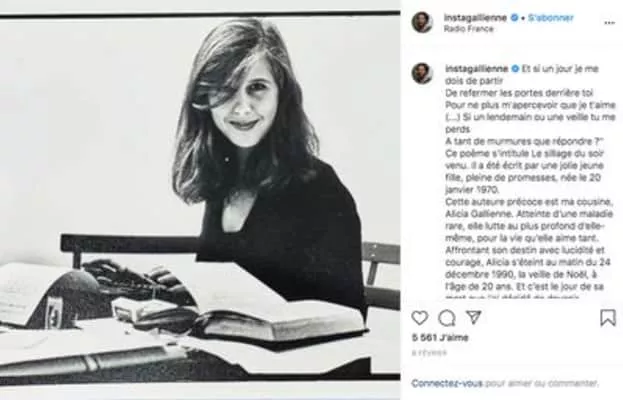Click the avatar beside the caption
Viewport: 623px width, 400px height.
(422, 73)
